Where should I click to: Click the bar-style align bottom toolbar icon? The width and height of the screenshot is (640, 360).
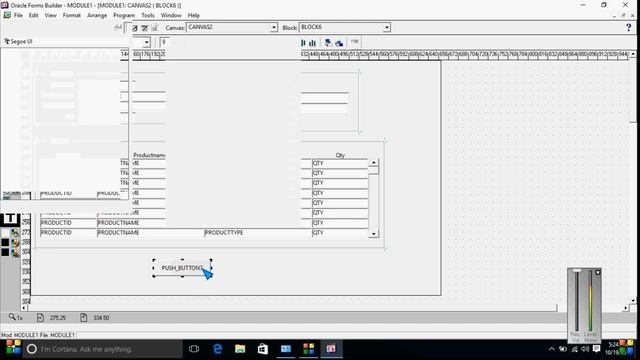(313, 42)
